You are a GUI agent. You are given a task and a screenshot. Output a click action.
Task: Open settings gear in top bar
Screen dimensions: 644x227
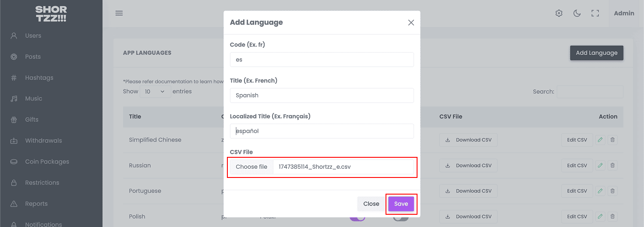559,13
